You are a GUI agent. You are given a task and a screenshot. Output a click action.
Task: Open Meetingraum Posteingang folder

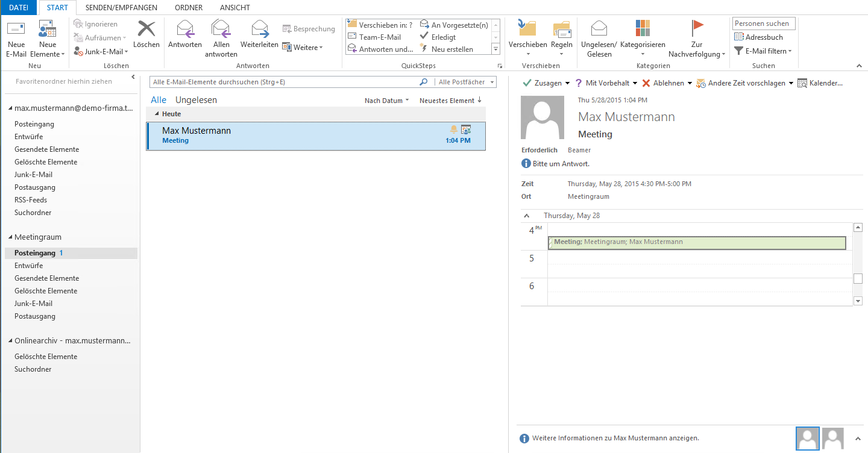tap(71, 253)
